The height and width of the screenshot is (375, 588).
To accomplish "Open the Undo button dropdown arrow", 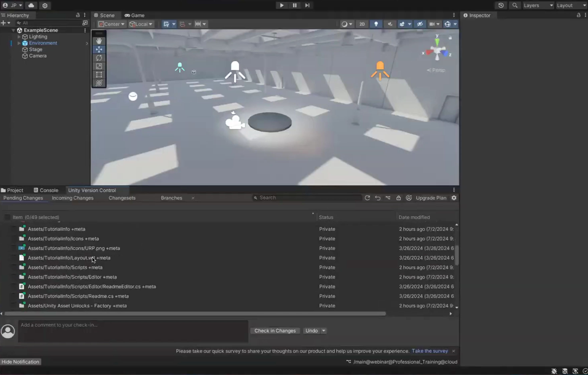I will click(x=324, y=330).
